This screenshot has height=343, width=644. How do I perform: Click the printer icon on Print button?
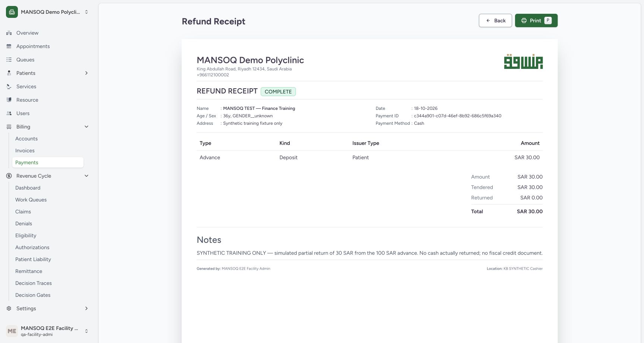click(x=524, y=20)
